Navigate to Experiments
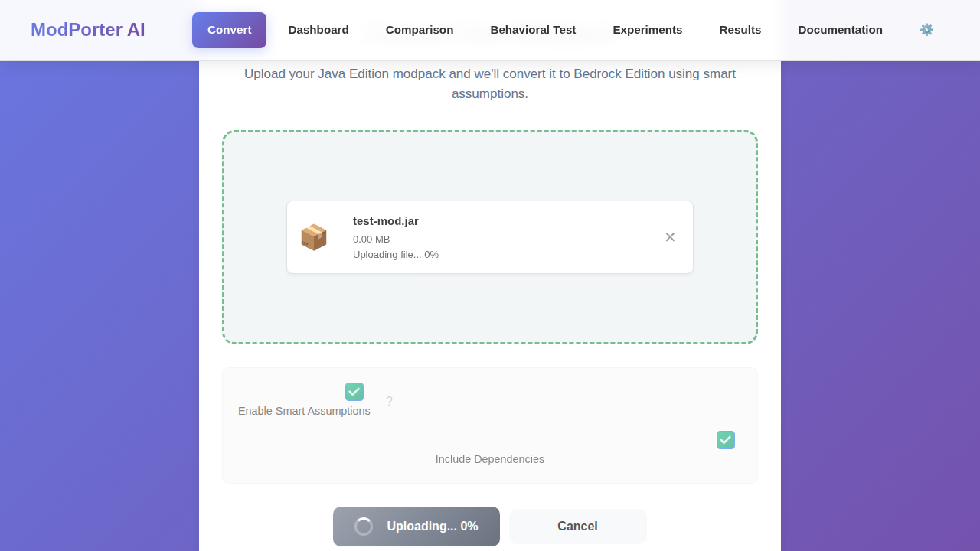This screenshot has width=980, height=551. click(647, 30)
